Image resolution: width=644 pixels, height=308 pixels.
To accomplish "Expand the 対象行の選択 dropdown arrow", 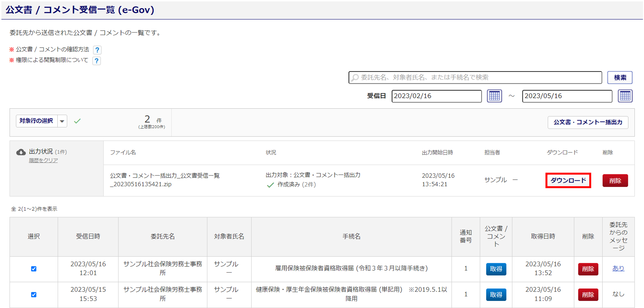I will 62,121.
